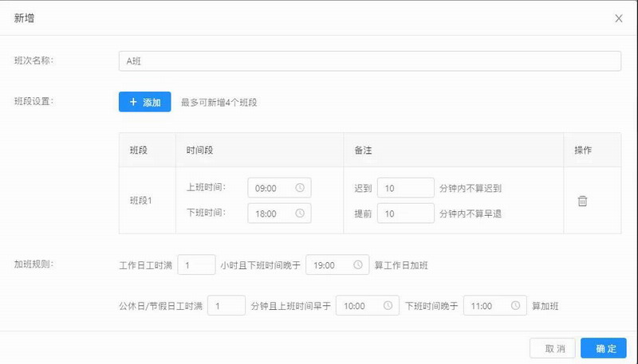Open the 下班时间晚于 11:00 time picker

click(487, 306)
